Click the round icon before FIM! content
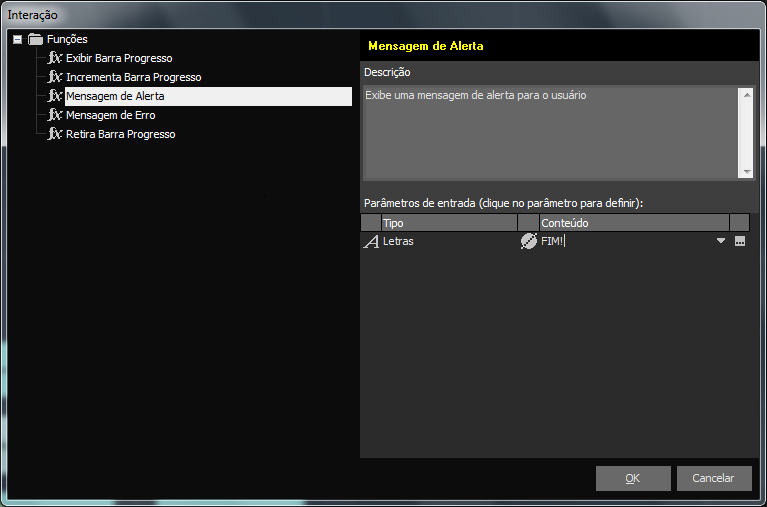This screenshot has width=767, height=507. coord(529,242)
